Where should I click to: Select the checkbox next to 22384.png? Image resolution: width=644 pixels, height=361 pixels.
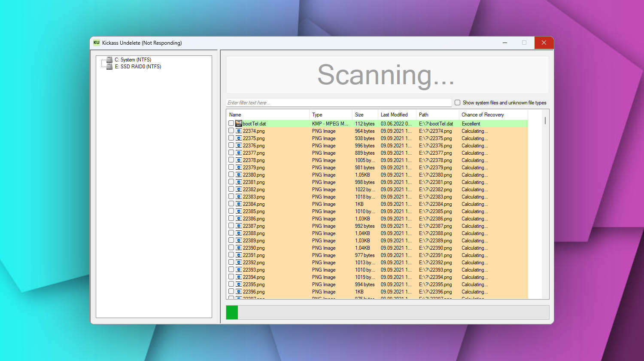point(231,204)
